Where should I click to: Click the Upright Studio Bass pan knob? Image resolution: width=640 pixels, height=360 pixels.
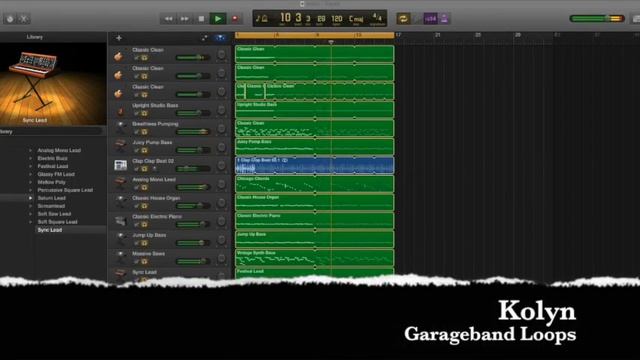point(221,110)
